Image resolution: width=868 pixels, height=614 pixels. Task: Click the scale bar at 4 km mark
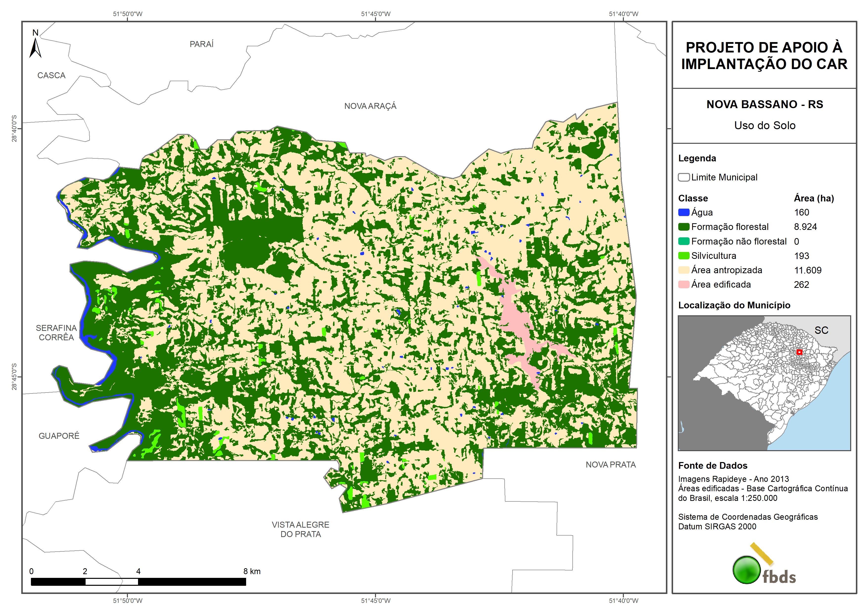[138, 582]
